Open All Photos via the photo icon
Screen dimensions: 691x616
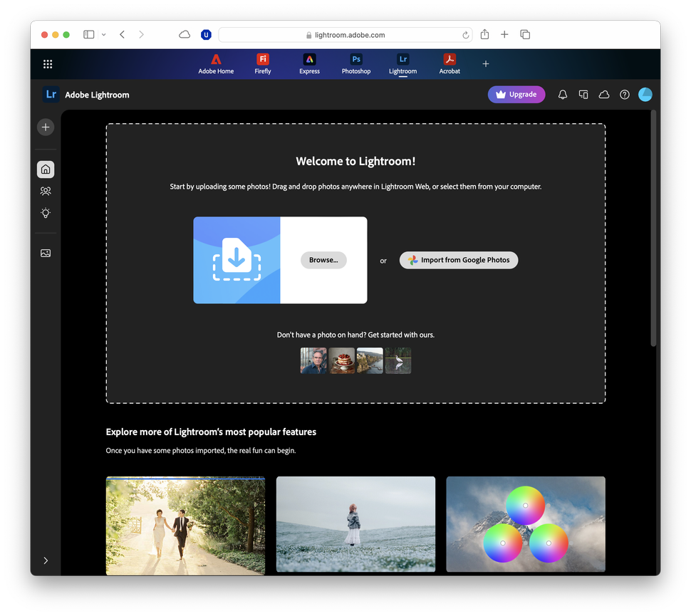(45, 253)
